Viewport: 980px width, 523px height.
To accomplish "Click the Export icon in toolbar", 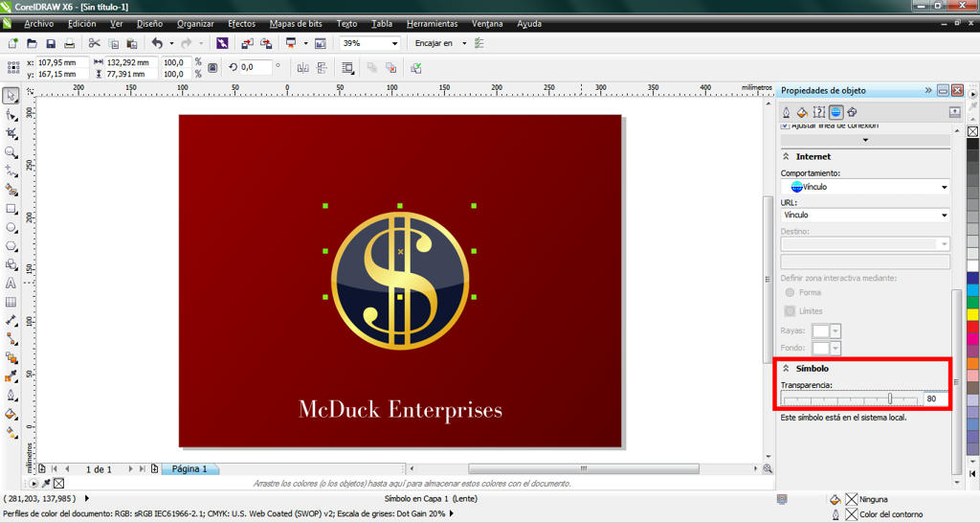I will coord(266,43).
